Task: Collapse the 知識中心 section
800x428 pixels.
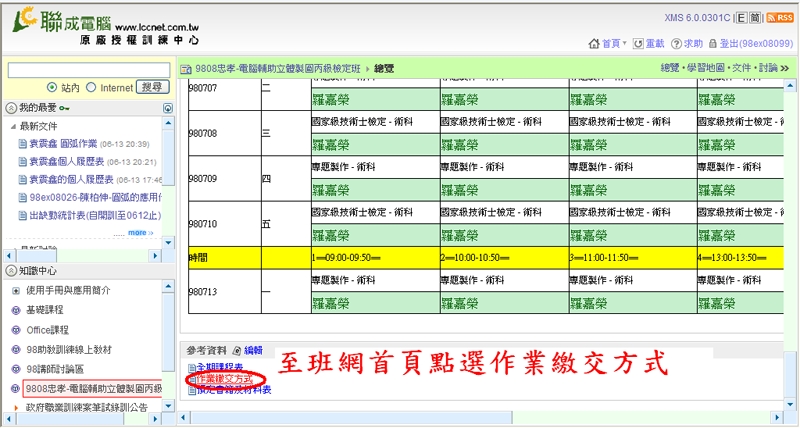Action: pyautogui.click(x=11, y=270)
